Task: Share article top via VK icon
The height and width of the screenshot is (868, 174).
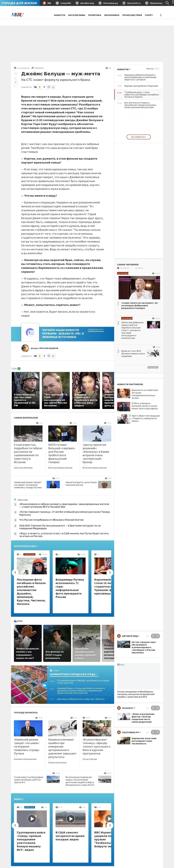Action: point(35,87)
